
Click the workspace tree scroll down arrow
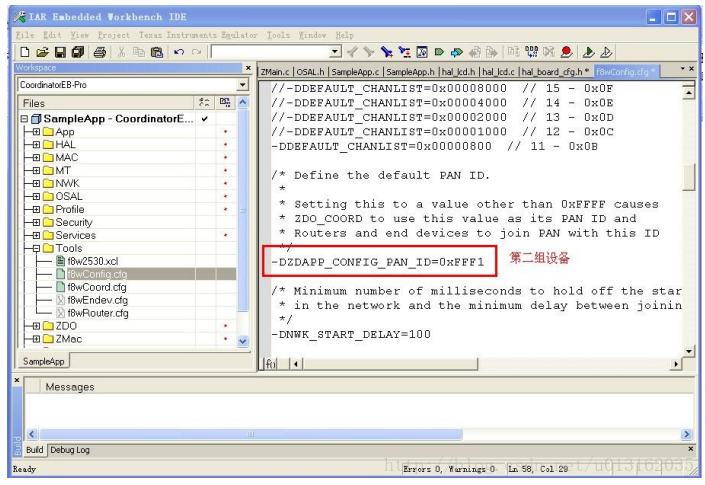pyautogui.click(x=242, y=341)
